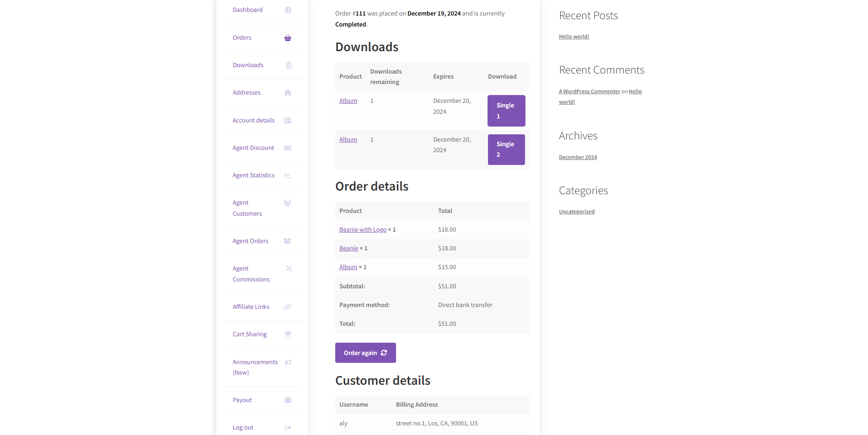
Task: Click the Billing Address column header
Action: [417, 405]
